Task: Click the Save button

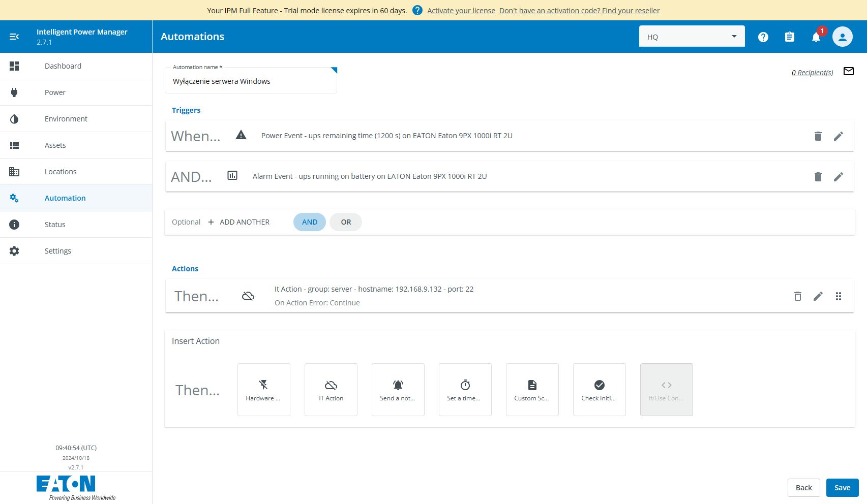Action: click(x=842, y=488)
